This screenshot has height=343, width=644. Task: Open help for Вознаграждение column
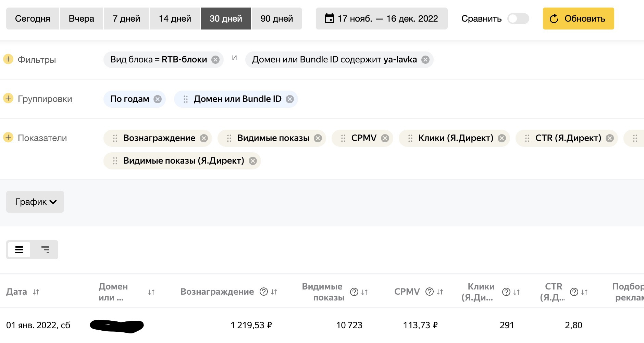point(263,292)
